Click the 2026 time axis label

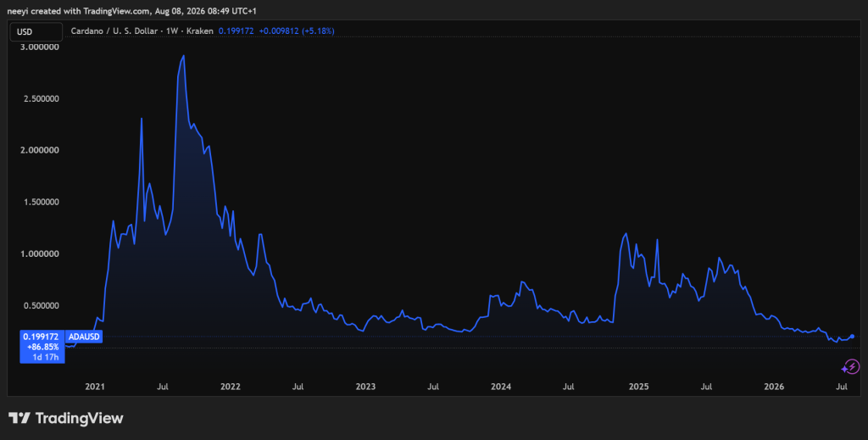(774, 387)
